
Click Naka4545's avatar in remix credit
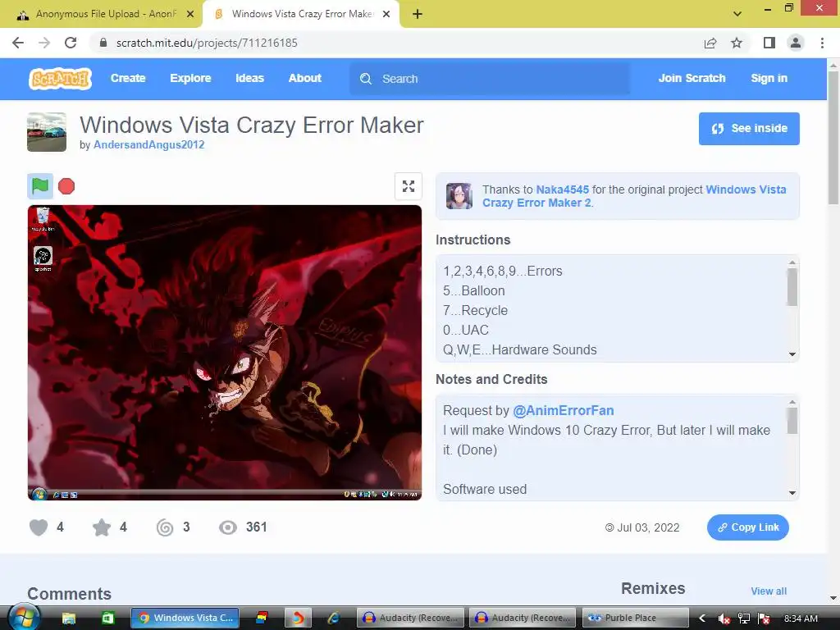click(459, 195)
